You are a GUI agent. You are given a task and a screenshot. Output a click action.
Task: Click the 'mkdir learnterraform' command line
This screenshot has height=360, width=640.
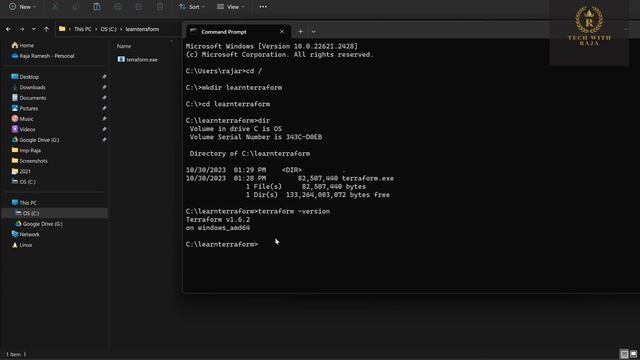[233, 88]
